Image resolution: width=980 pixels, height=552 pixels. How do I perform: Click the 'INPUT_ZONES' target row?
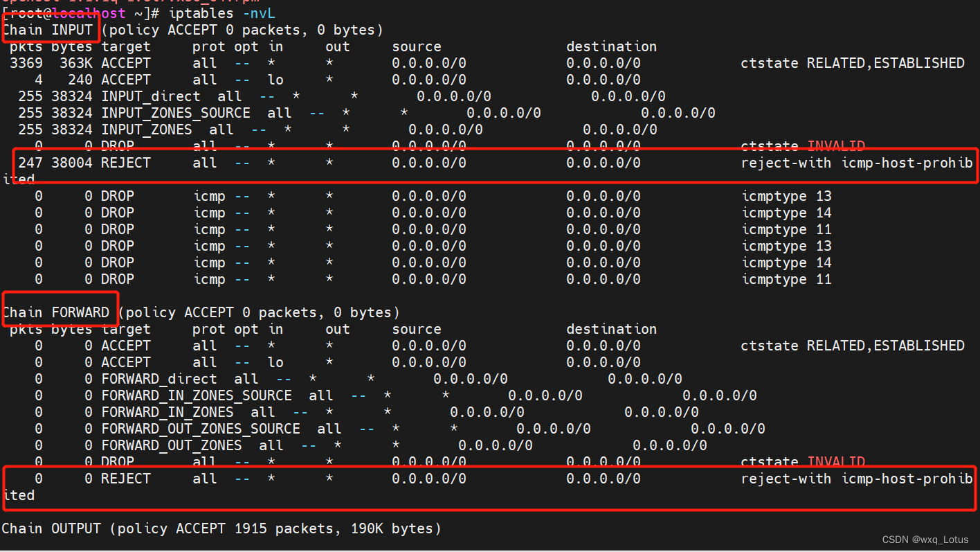147,130
